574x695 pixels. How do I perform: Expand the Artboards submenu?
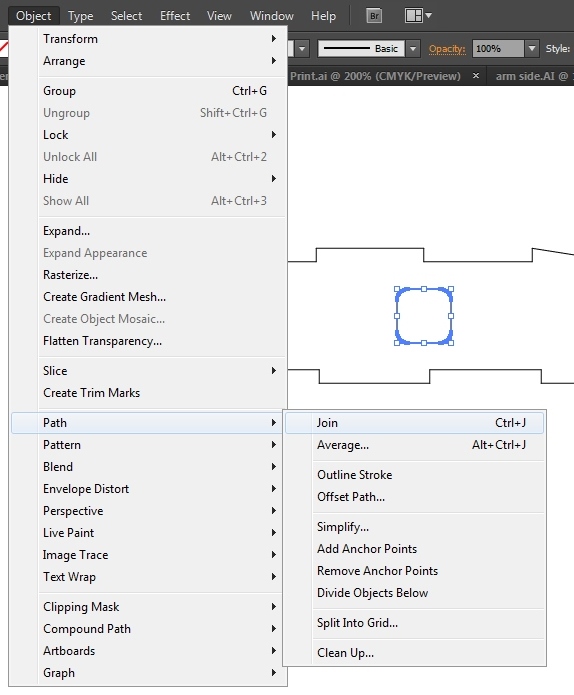[148, 651]
